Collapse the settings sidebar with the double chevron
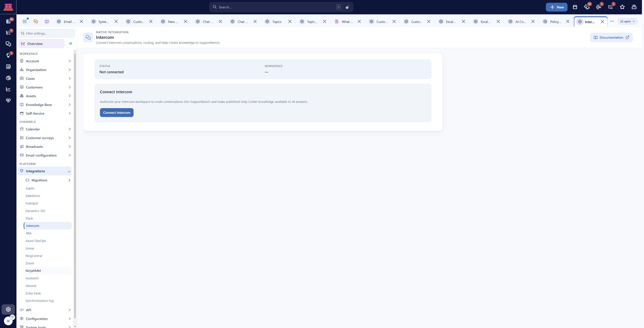This screenshot has height=328, width=644. tap(71, 44)
